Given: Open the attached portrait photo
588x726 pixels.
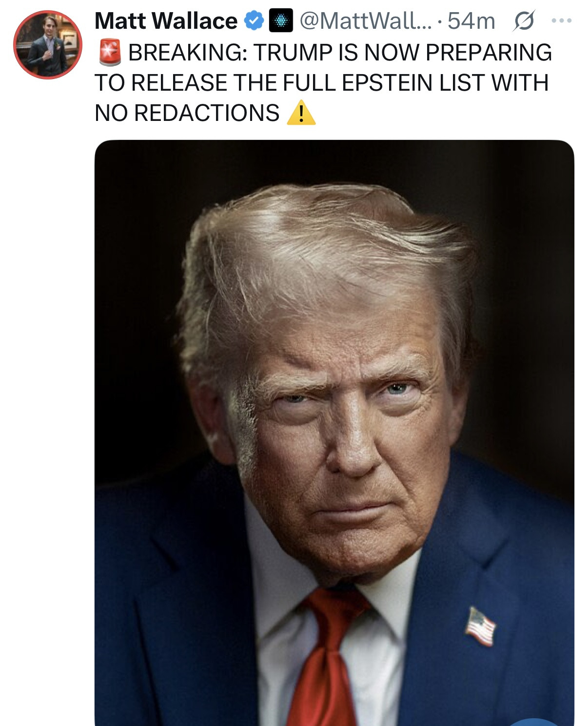Looking at the screenshot, I should pyautogui.click(x=334, y=433).
